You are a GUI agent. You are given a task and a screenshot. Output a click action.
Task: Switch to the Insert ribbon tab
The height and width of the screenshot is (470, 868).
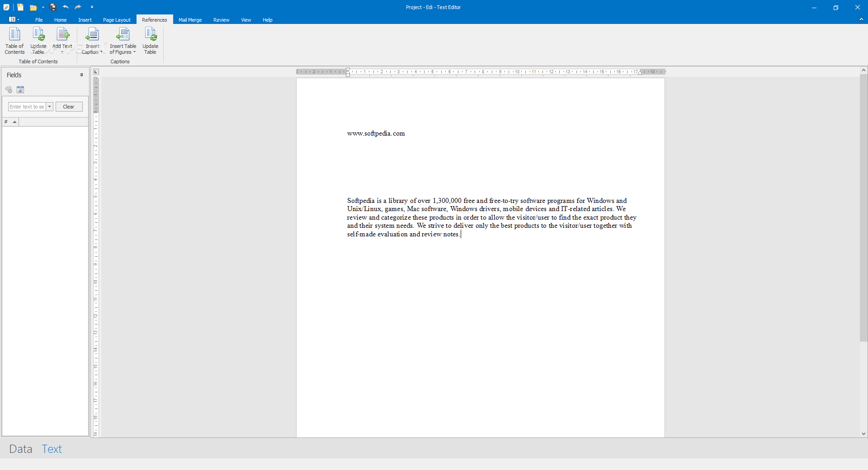(85, 20)
